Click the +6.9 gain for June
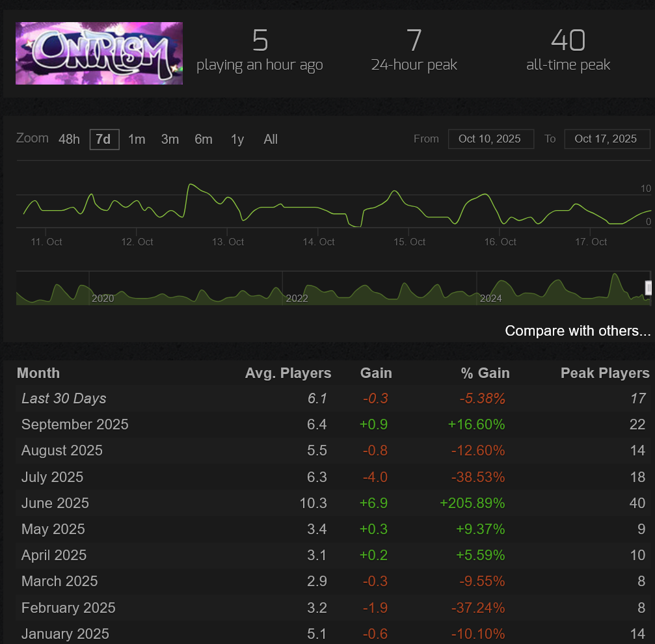 (x=373, y=503)
